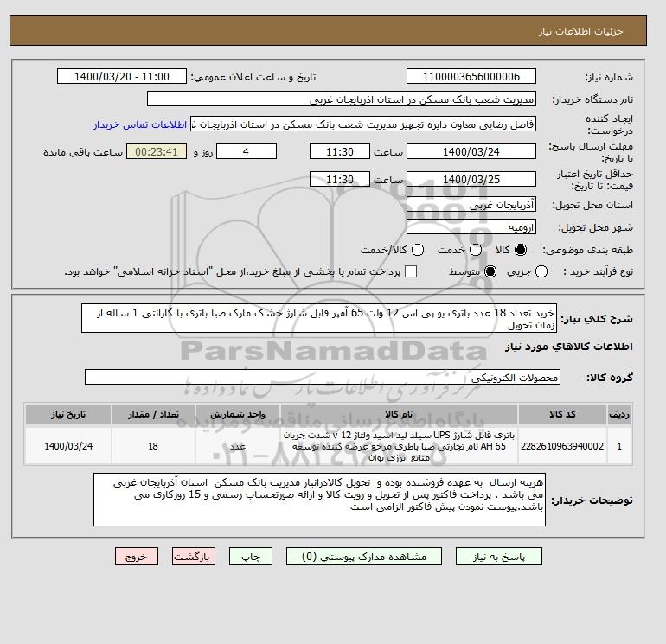The image size is (666, 644).
Task: Click the response deadline date 1400/03/24 field
Action: pyautogui.click(x=471, y=151)
